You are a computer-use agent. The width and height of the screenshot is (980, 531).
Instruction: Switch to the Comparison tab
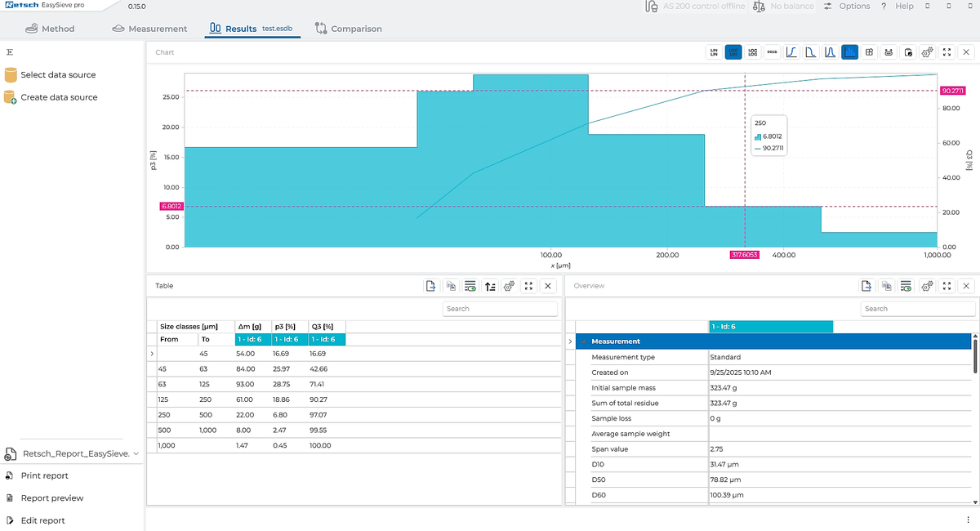coord(348,29)
